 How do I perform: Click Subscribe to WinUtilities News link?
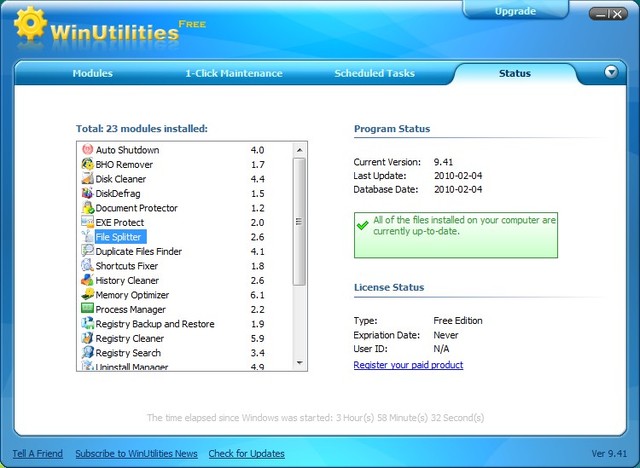(x=136, y=454)
